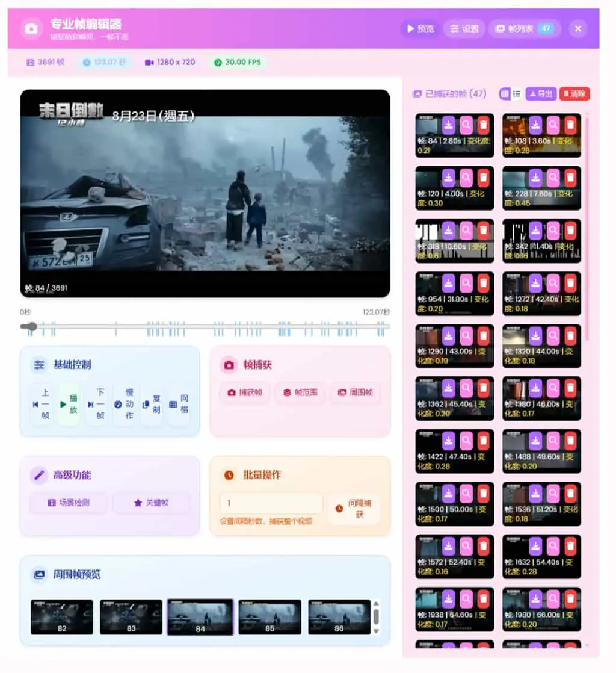Screen dimensions: 616x673
Task: Delete captured frame 1536
Action: pos(570,494)
